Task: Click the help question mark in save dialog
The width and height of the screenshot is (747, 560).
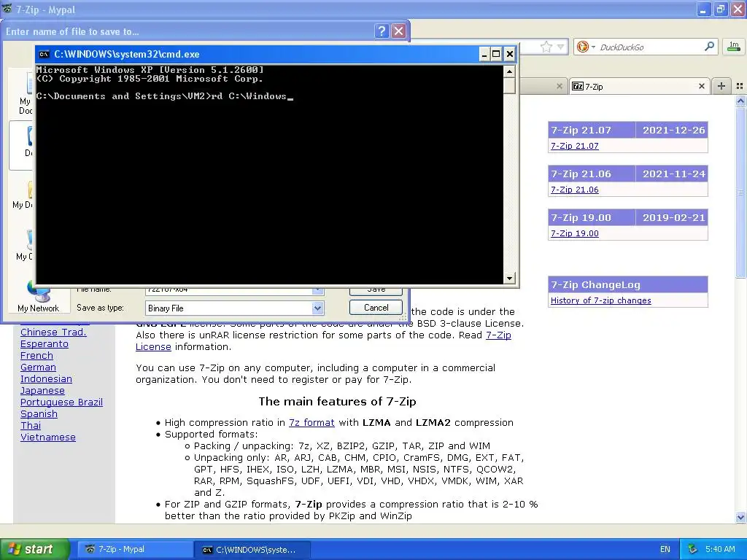Action: [382, 31]
